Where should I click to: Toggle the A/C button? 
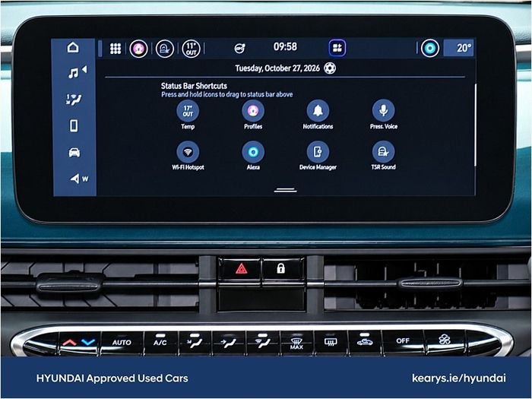(x=160, y=342)
